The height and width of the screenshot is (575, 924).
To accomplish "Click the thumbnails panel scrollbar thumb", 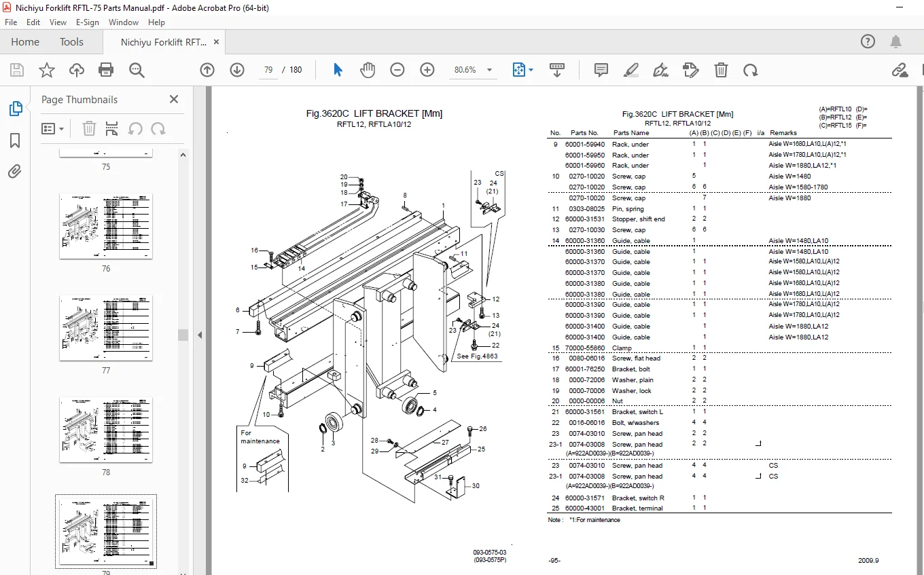I will pos(183,335).
